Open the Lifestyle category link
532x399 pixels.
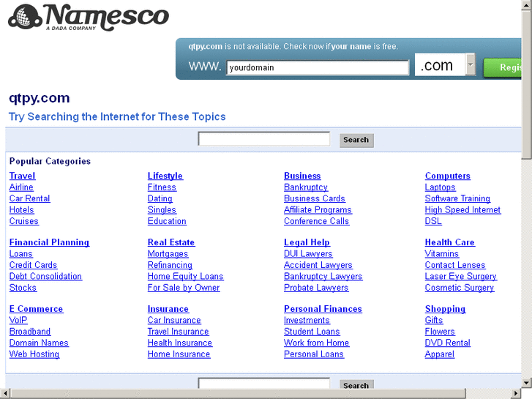point(165,176)
